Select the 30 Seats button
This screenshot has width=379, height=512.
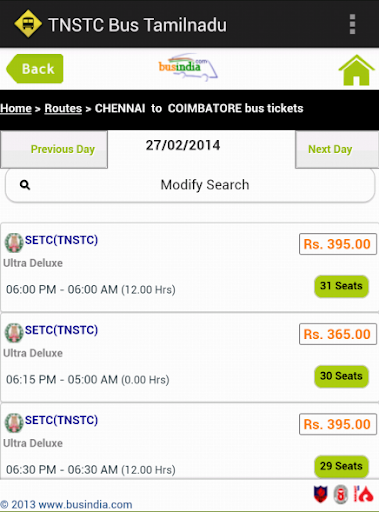coord(341,376)
